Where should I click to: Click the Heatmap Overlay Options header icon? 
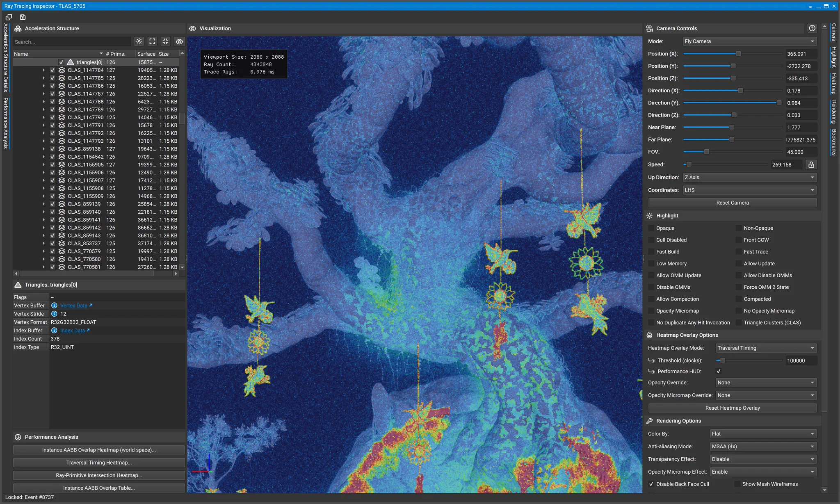650,335
